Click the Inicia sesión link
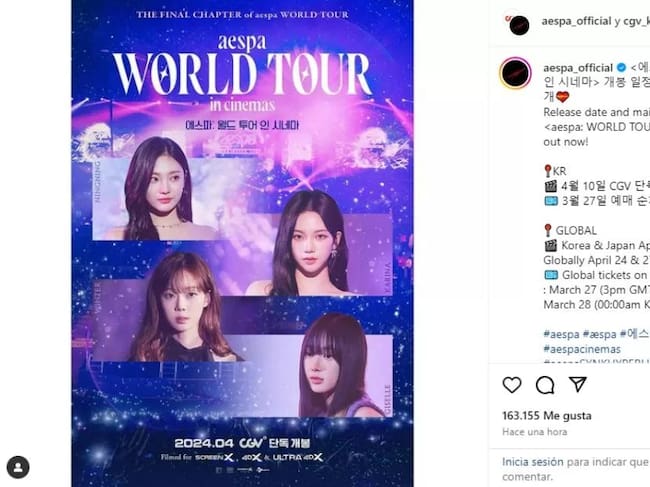This screenshot has width=650, height=487. (x=533, y=462)
